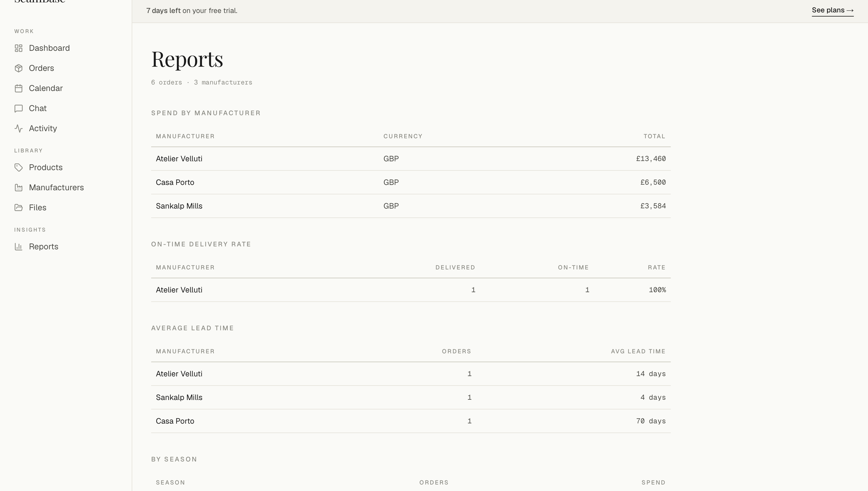Click the On-Time Delivery Rate heading

pos(201,244)
